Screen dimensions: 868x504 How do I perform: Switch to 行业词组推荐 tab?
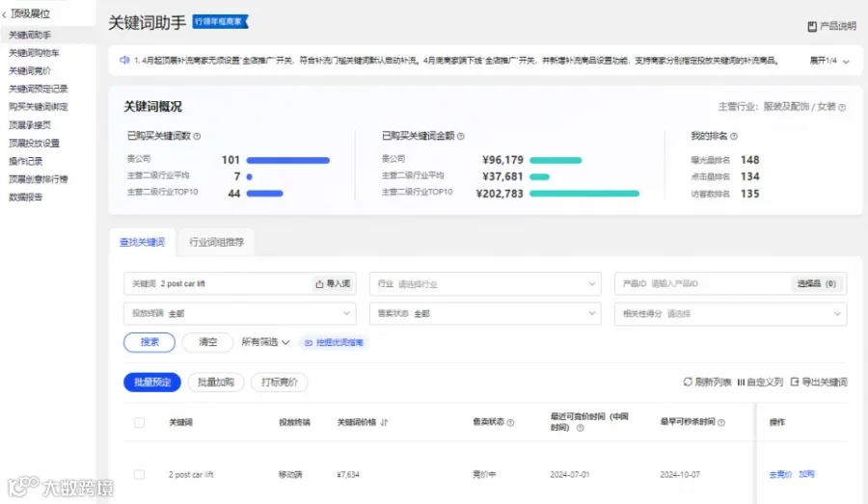[x=216, y=242]
